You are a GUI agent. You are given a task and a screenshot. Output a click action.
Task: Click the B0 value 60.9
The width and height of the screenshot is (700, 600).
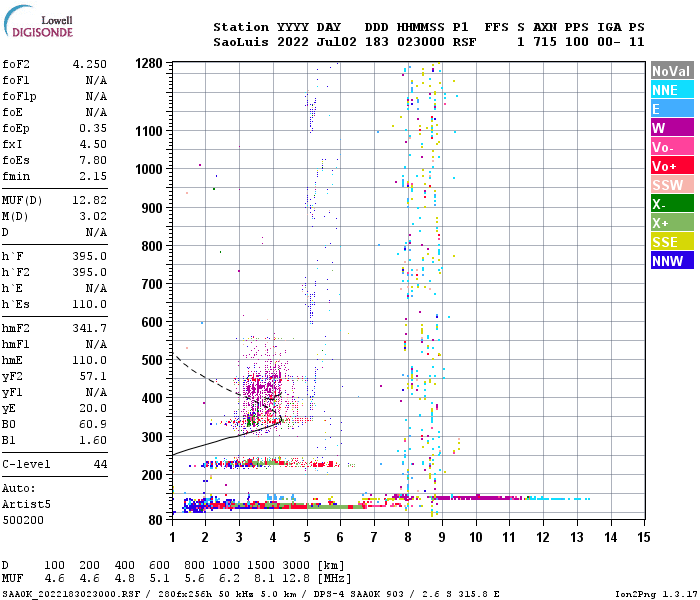tap(93, 425)
